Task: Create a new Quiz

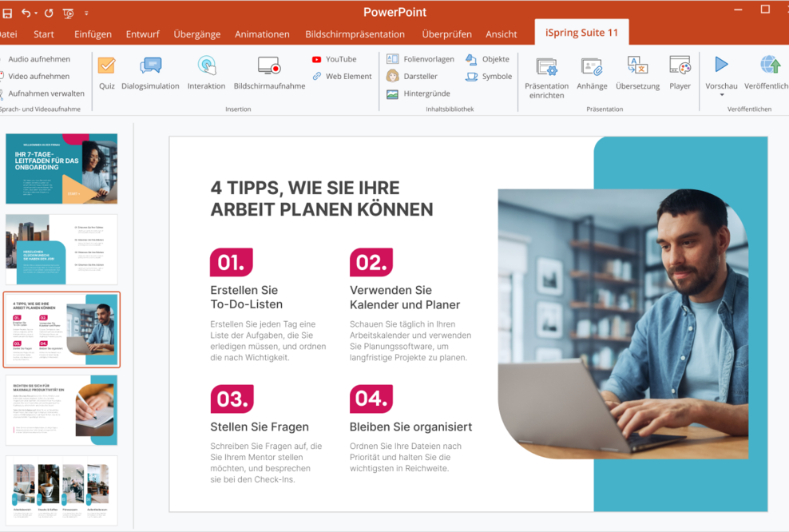Action: point(106,71)
